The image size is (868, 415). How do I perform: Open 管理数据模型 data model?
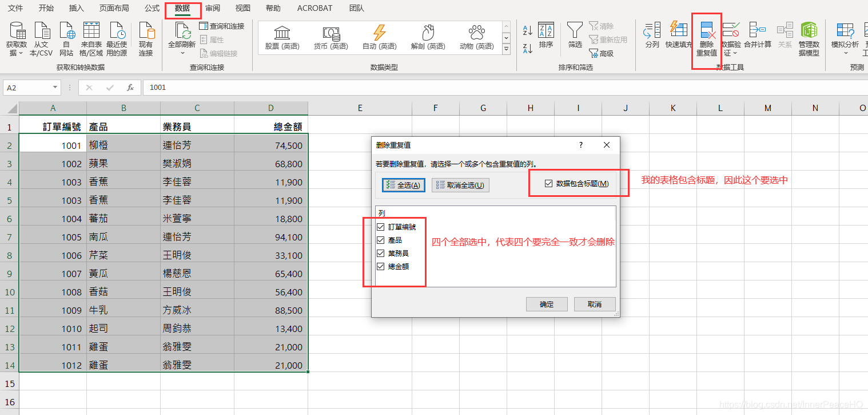pos(809,39)
